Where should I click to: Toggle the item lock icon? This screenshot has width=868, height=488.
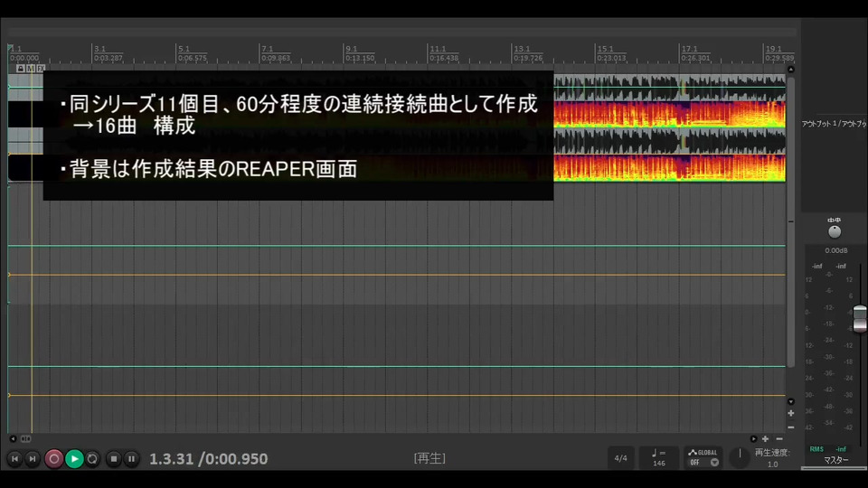tap(21, 68)
